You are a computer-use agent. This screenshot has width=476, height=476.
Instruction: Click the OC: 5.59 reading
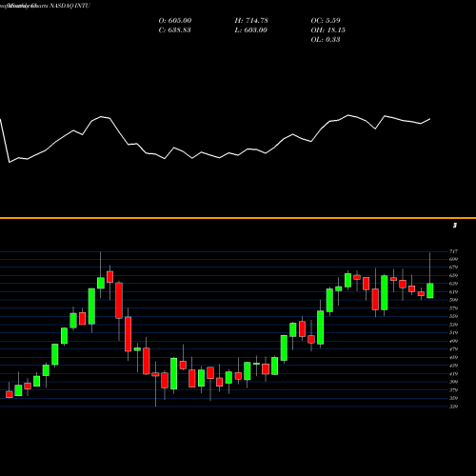point(326,21)
